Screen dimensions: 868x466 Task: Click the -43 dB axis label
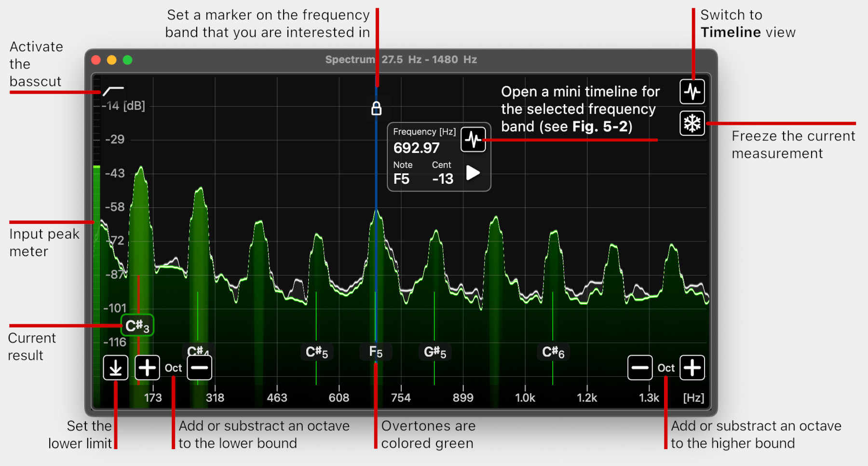point(115,173)
